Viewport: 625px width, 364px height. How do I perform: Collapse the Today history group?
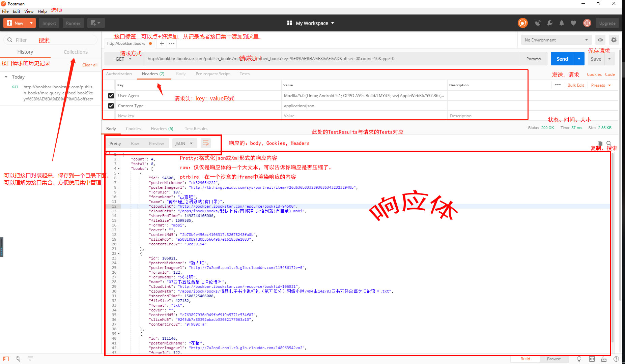click(6, 77)
